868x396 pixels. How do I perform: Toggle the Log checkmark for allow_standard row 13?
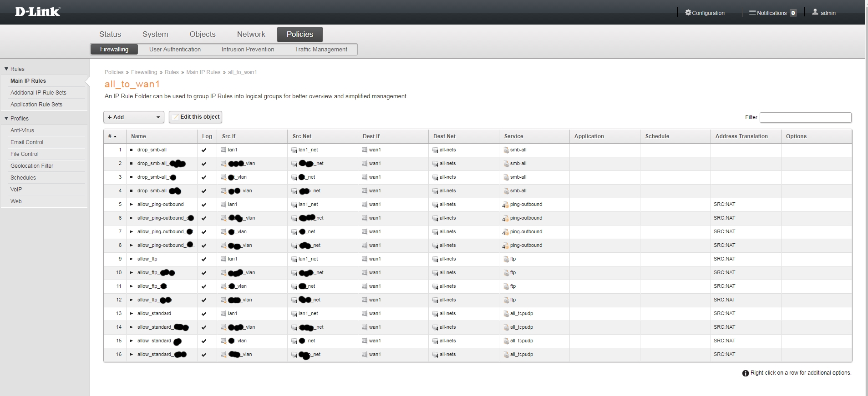(204, 314)
